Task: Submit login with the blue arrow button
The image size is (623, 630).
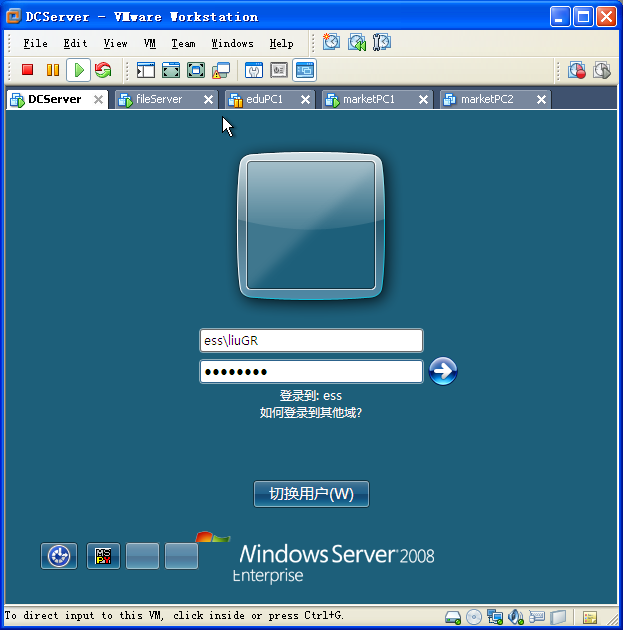Action: [443, 371]
